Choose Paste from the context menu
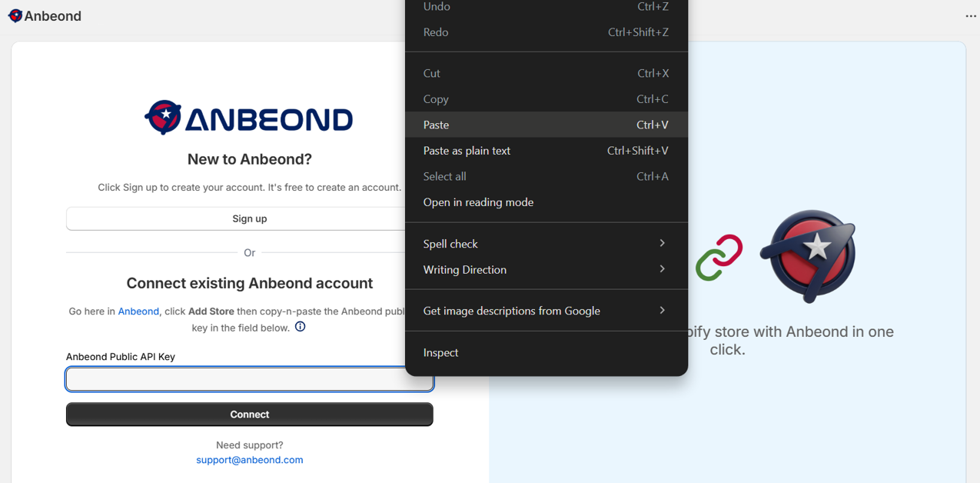Viewport: 980px width, 483px height. coord(437,125)
